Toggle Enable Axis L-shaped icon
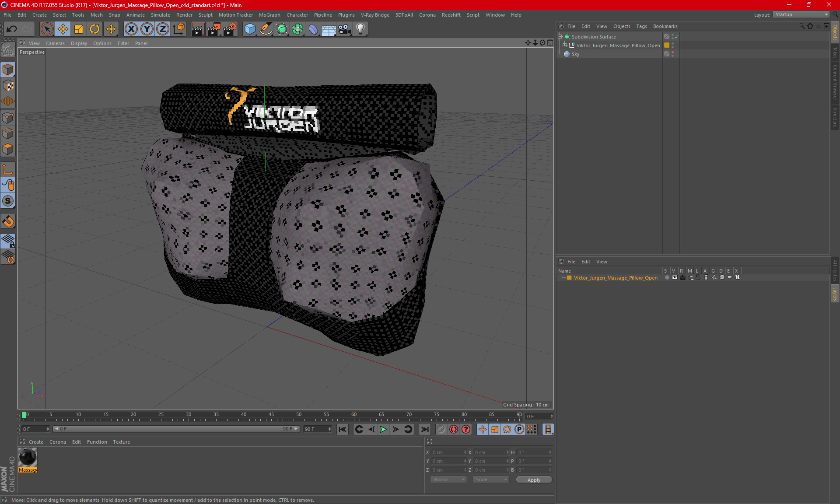This screenshot has width=840, height=504. [x=8, y=169]
